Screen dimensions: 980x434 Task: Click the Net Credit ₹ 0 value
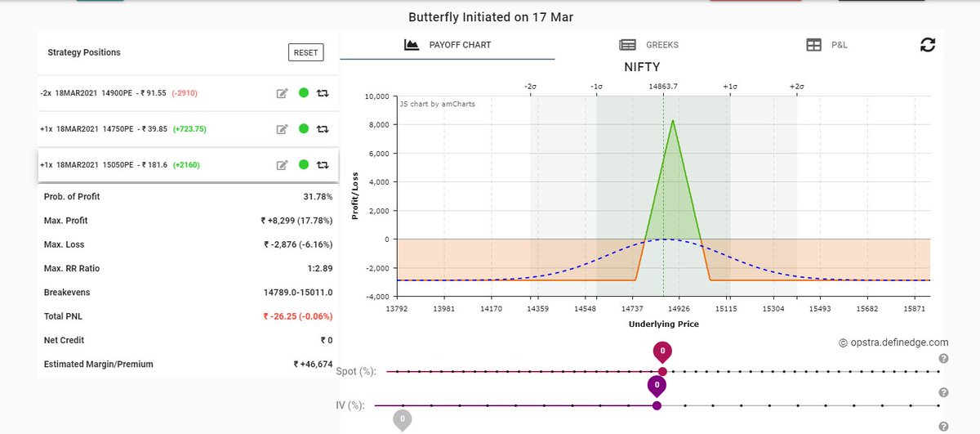pyautogui.click(x=327, y=340)
